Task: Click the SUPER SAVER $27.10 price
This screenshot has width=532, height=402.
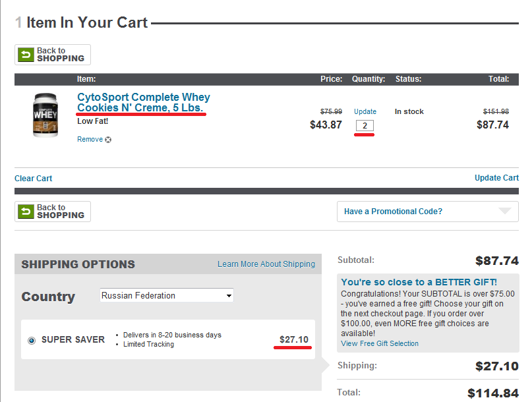Action: coord(294,339)
